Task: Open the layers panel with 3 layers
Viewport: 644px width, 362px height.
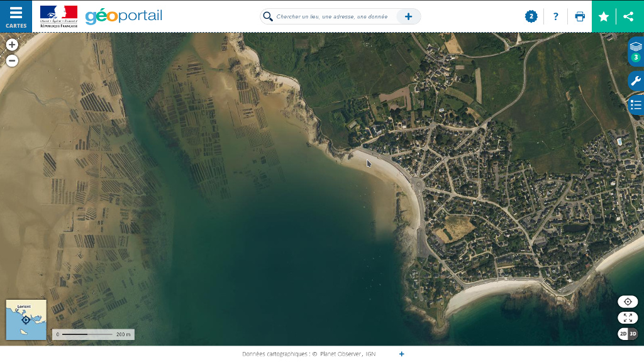Action: pyautogui.click(x=635, y=50)
